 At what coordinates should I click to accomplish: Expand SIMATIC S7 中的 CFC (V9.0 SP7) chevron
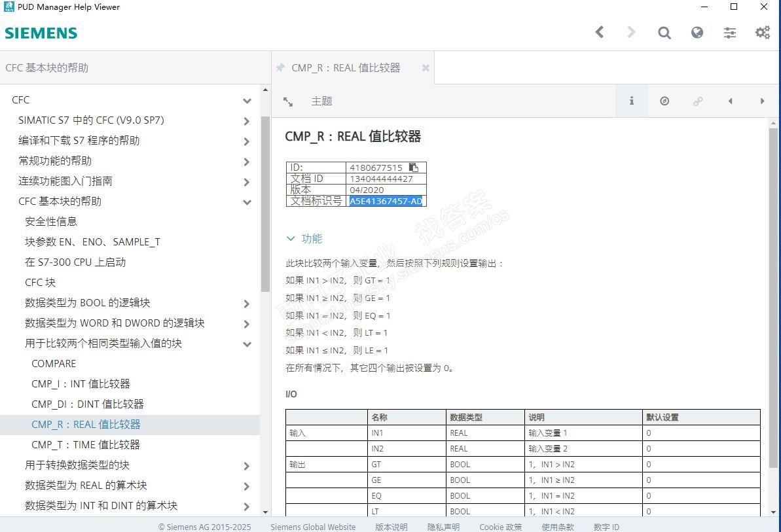pos(247,121)
